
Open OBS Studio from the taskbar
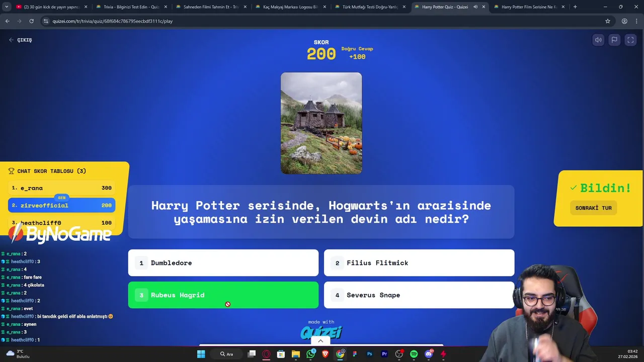[399, 354]
